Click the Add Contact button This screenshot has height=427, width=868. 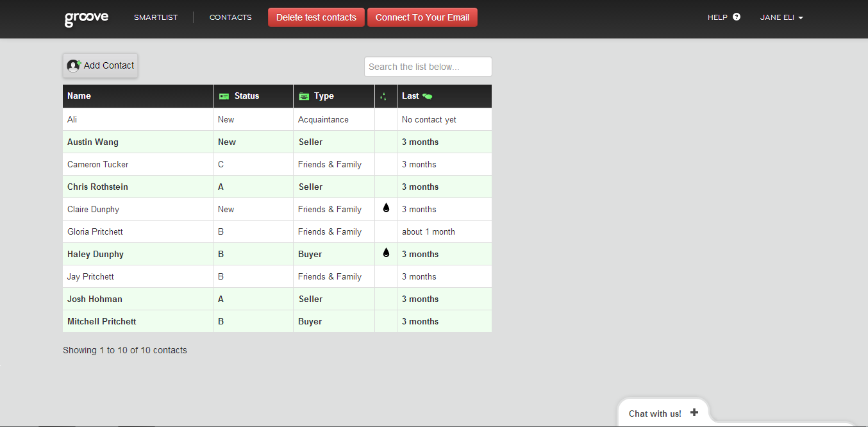(x=101, y=65)
